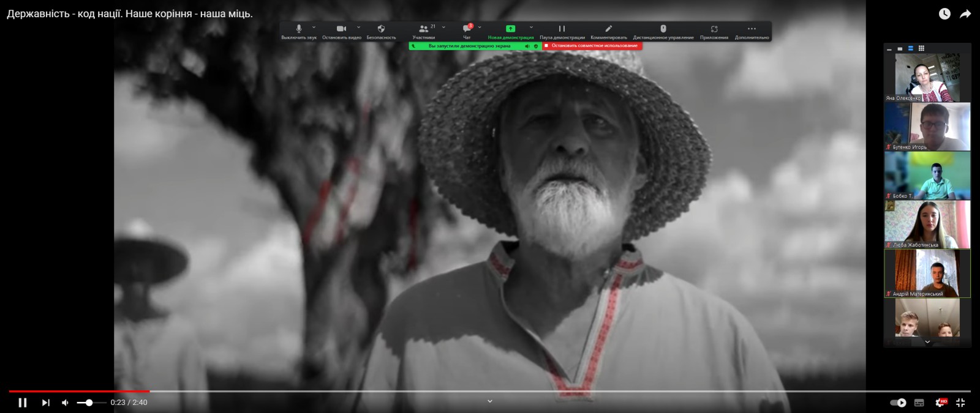Click the Zoom Безопасность shield icon
The width and height of the screenshot is (980, 413).
[381, 29]
